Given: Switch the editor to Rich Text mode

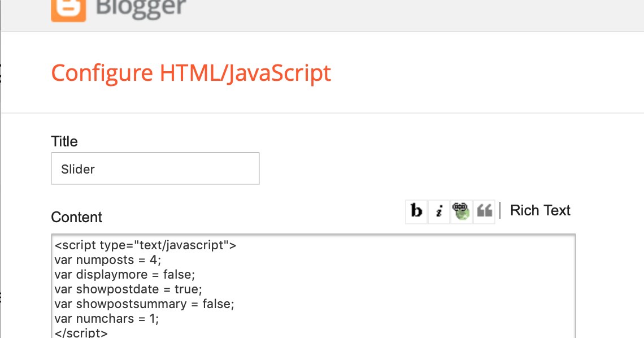Looking at the screenshot, I should coord(539,210).
